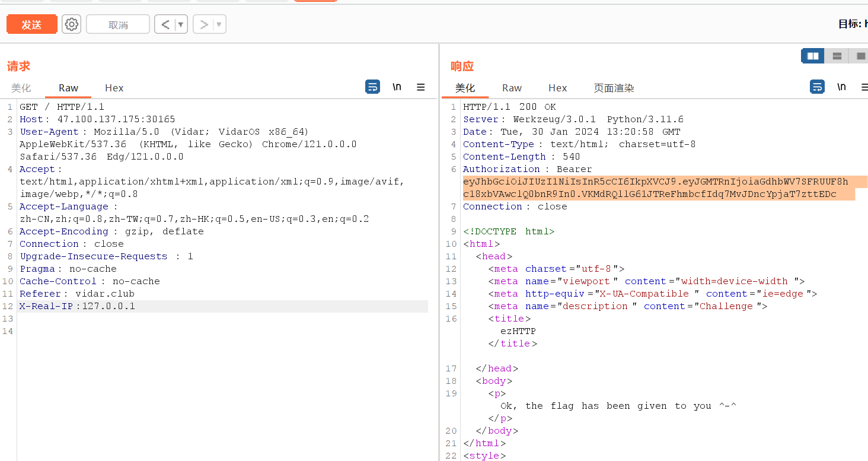
Task: Click the 'Cache-Control : no-cache' request header
Action: [90, 281]
